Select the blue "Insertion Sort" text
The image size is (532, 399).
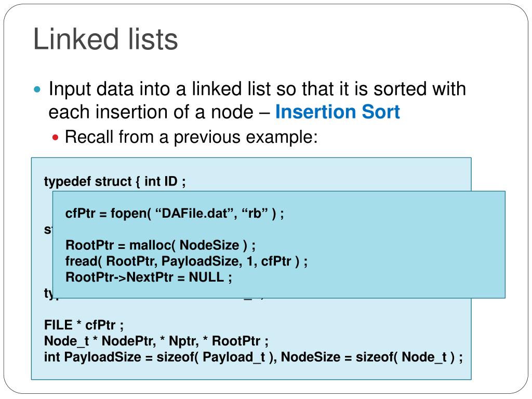pyautogui.click(x=338, y=112)
